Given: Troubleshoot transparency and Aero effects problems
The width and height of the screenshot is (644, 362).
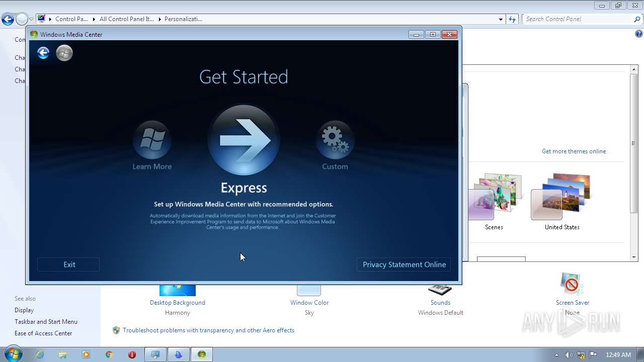Looking at the screenshot, I should [x=208, y=330].
